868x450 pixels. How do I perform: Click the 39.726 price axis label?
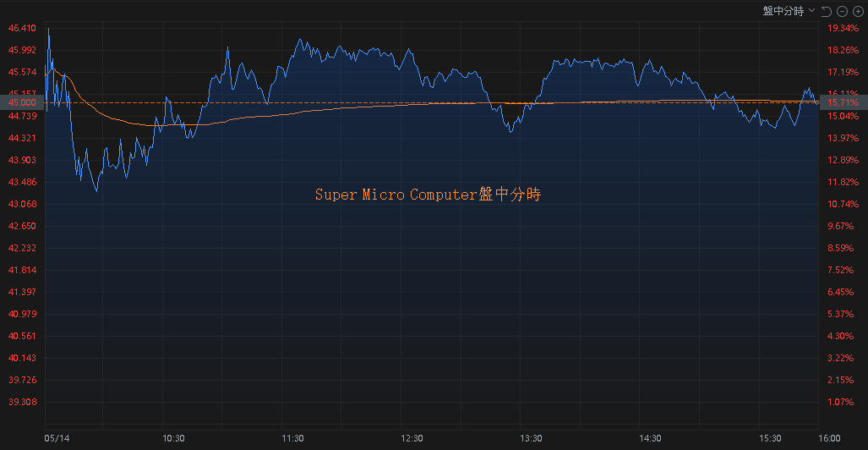[x=22, y=380]
